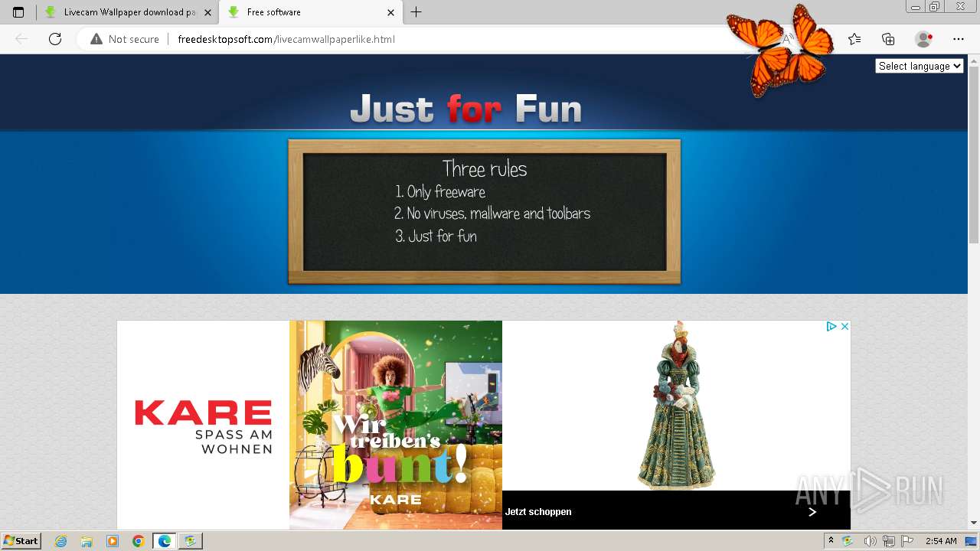Open the volume speaker tray icon
The width and height of the screenshot is (980, 551).
coord(870,541)
